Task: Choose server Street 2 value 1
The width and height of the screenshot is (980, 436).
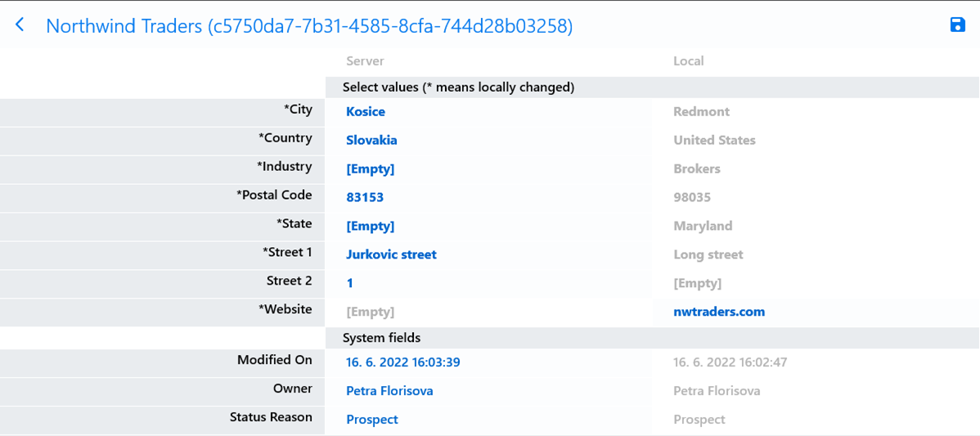Action: (x=350, y=284)
